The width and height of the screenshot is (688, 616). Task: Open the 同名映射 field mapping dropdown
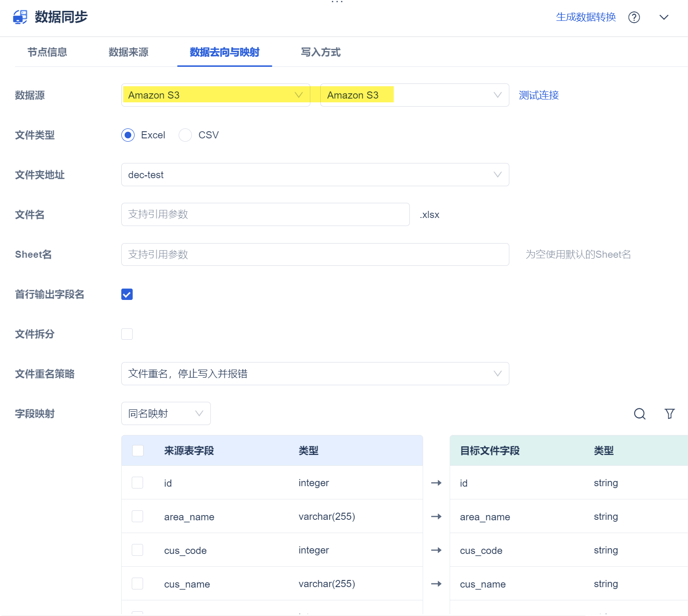click(166, 414)
